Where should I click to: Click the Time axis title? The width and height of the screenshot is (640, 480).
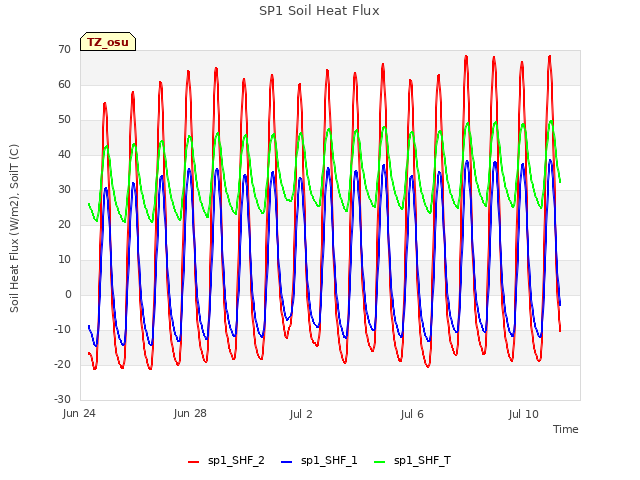566,429
